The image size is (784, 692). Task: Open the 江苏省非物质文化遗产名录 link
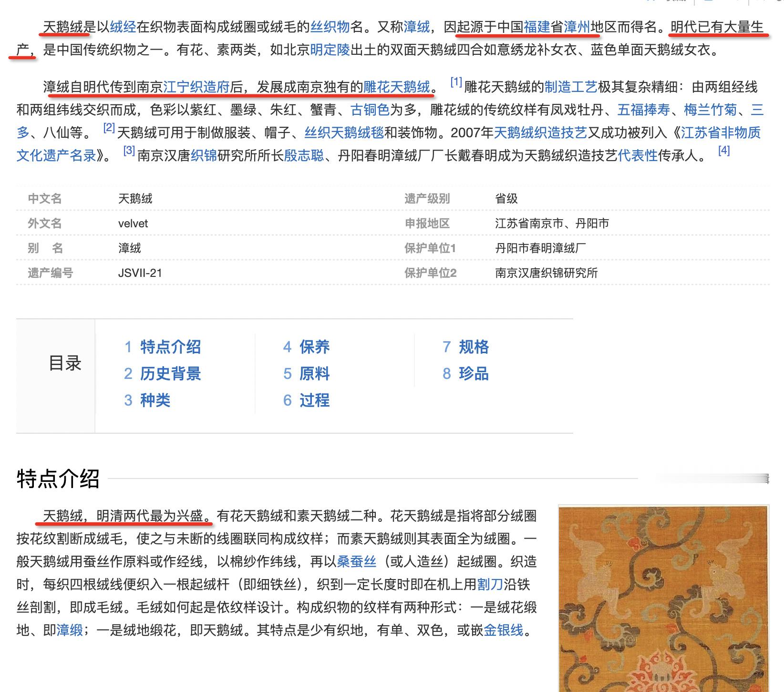[721, 132]
